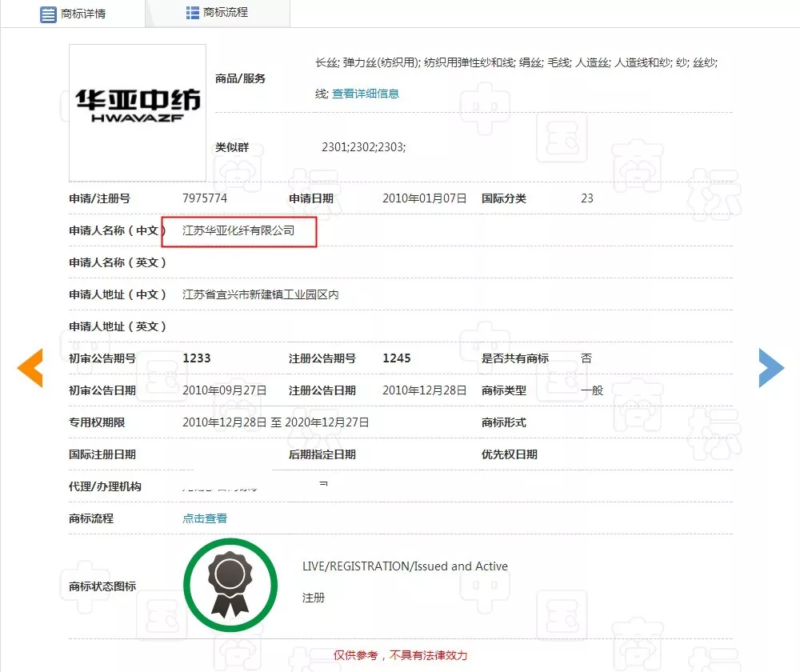The image size is (800, 672).
Task: Click the 注册公告日期 label
Action: [322, 390]
